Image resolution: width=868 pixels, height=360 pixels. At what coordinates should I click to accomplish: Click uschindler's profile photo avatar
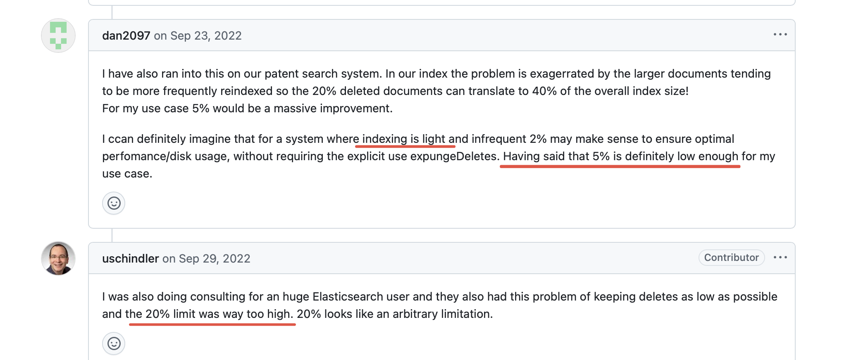[58, 258]
